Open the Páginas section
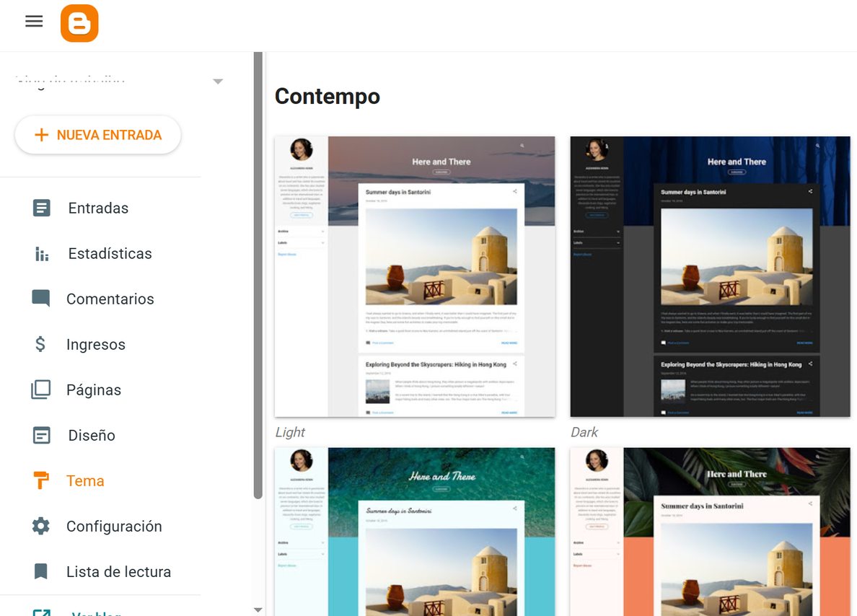857x616 pixels. [94, 390]
